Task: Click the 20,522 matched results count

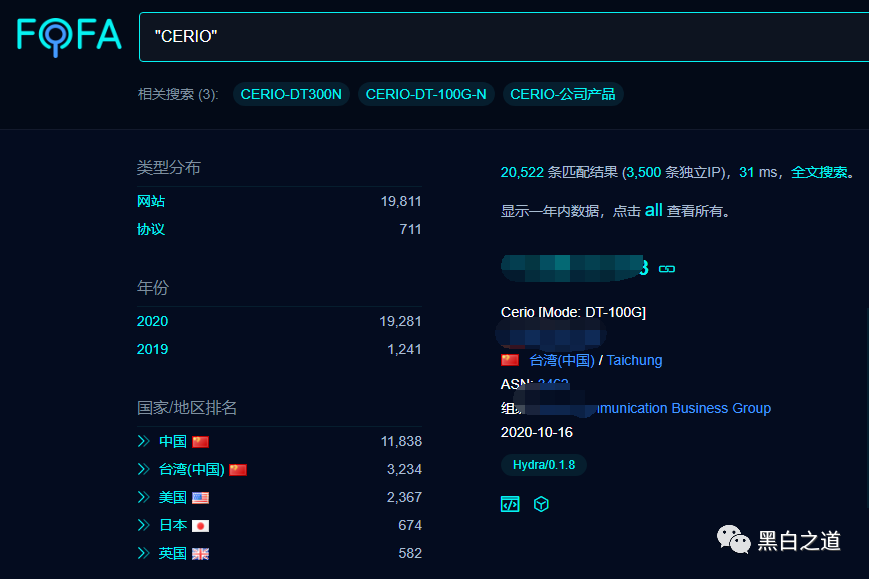Action: 522,172
